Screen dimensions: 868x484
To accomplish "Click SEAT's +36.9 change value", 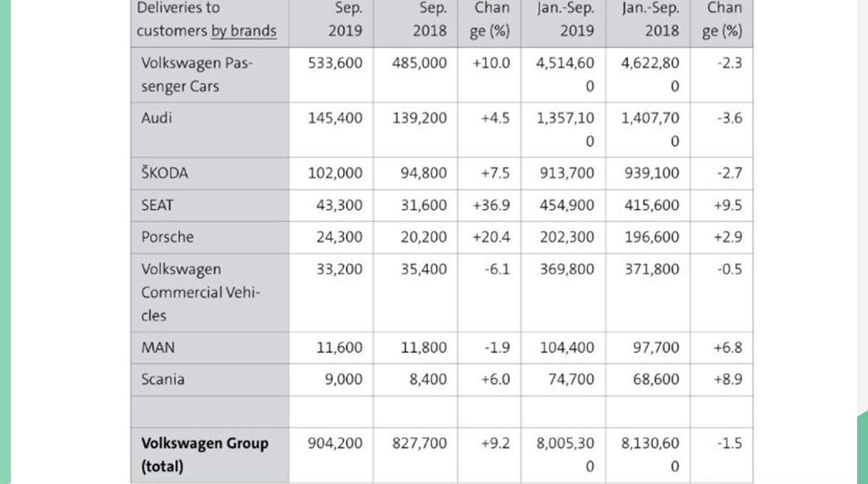I will tap(491, 205).
